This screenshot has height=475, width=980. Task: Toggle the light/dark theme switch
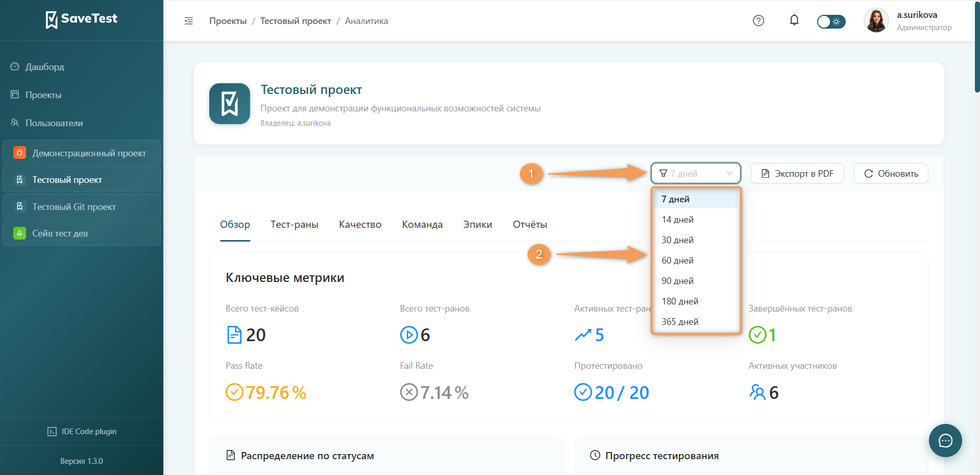tap(831, 21)
